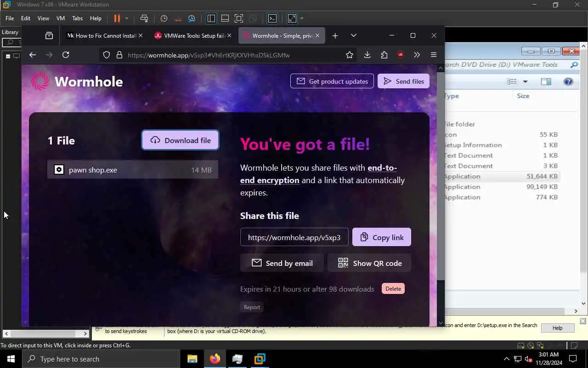
Task: Click the share link text field
Action: point(294,237)
